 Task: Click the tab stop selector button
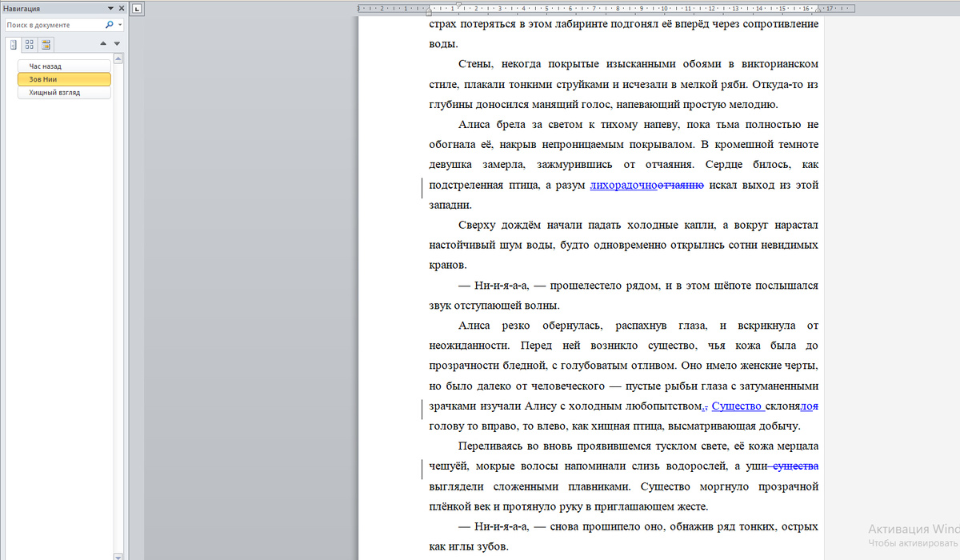point(137,9)
